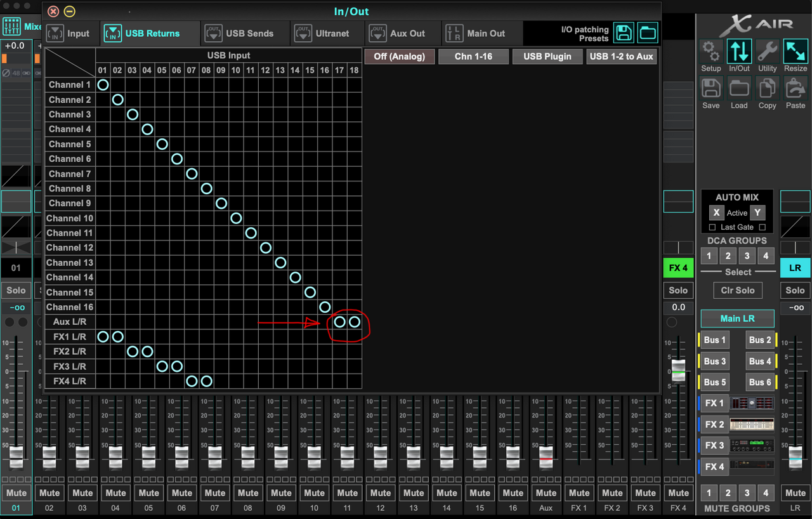The width and height of the screenshot is (812, 519).
Task: Toggle Auto Mix Y button
Action: (x=757, y=213)
